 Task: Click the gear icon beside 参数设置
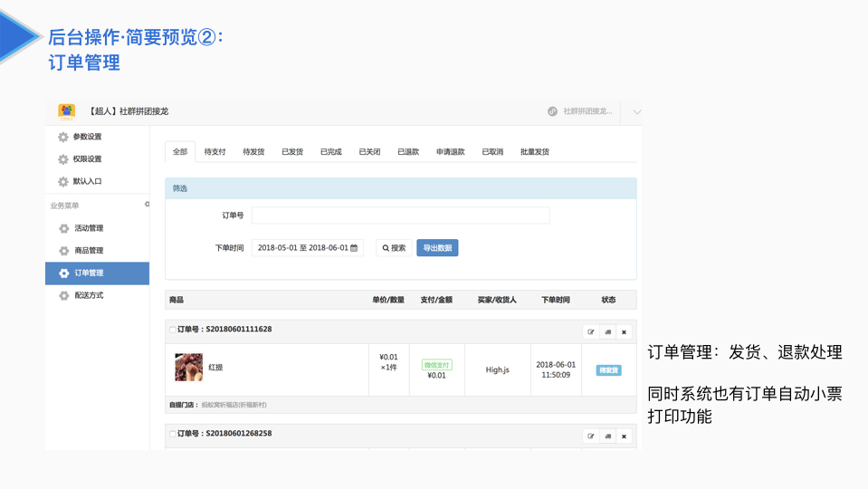point(63,137)
